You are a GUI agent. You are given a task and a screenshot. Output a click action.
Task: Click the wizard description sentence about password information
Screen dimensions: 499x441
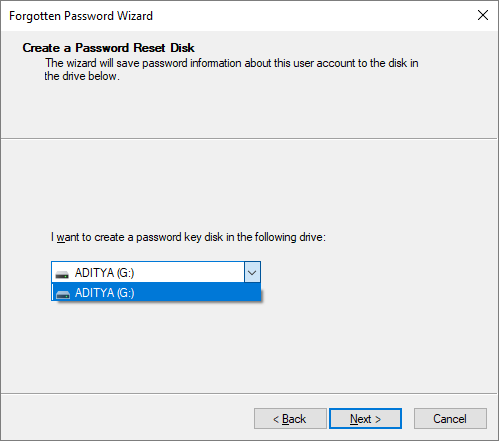(x=232, y=63)
